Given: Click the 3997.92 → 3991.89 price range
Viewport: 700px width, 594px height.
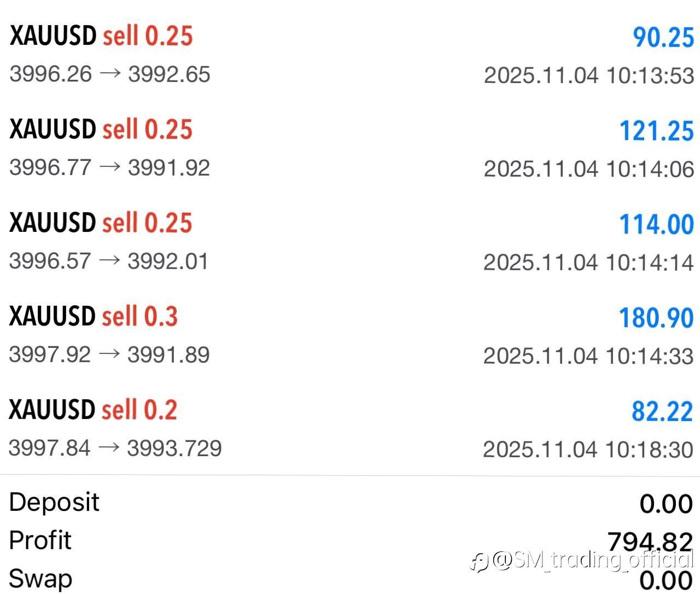Looking at the screenshot, I should [x=109, y=355].
